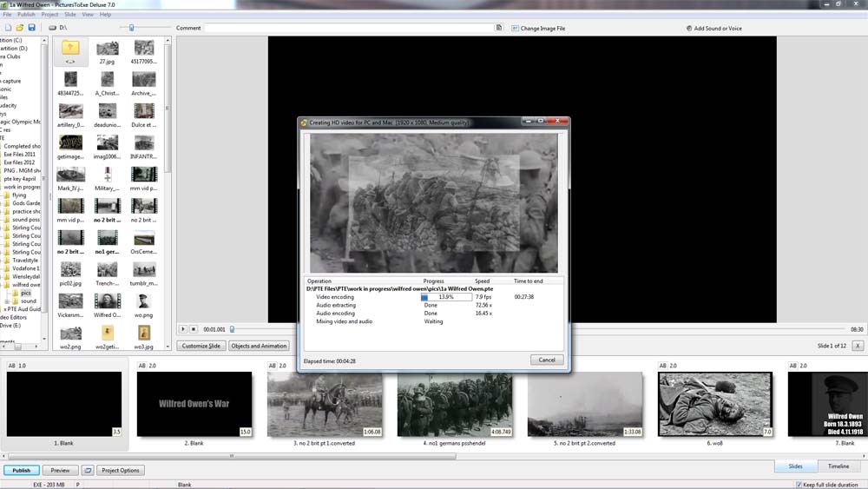Open Project Options
The width and height of the screenshot is (868, 489).
[x=121, y=470]
